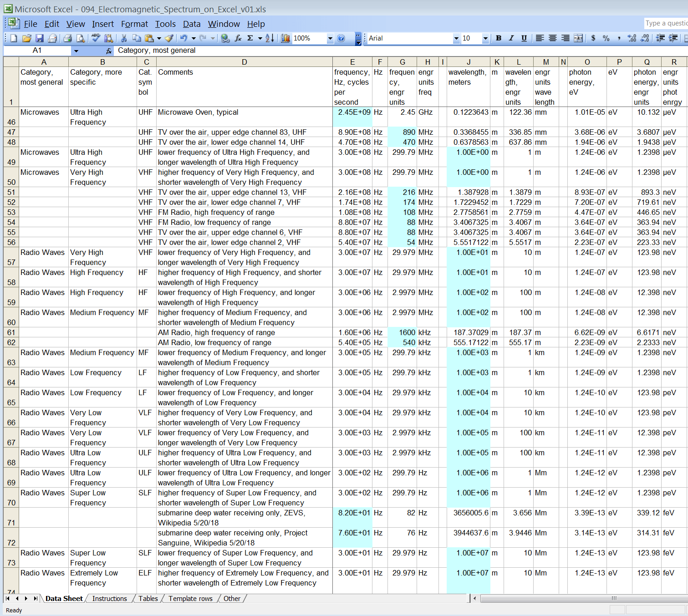Expand the font size dropdown

(485, 38)
